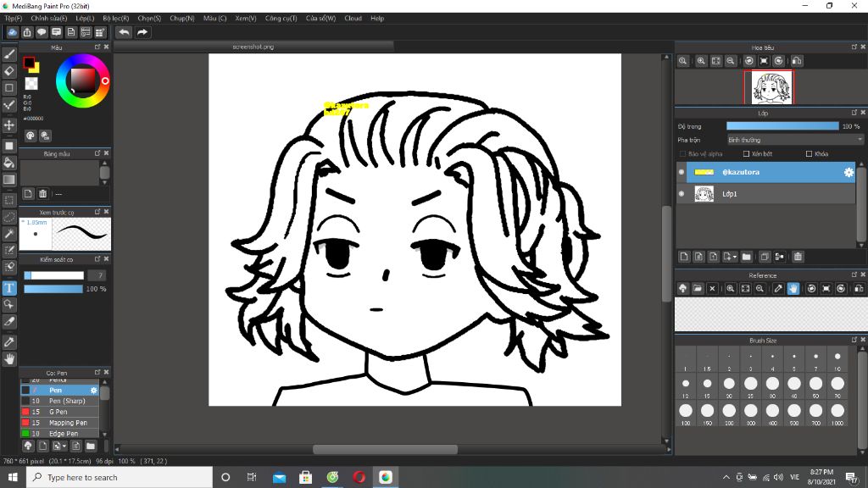Select the Bucket fill tool
Viewport: 868px width, 488px height.
(9, 163)
